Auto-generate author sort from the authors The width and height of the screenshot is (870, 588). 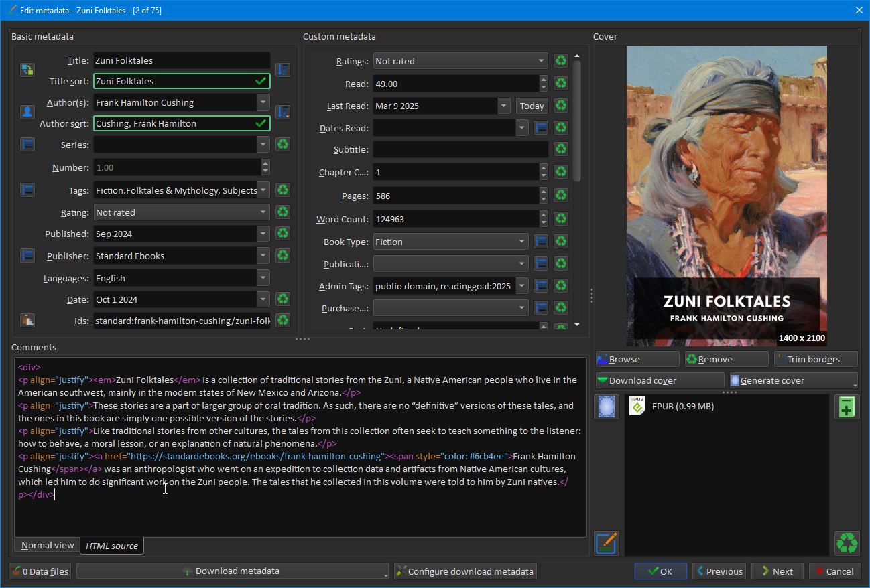coord(283,112)
